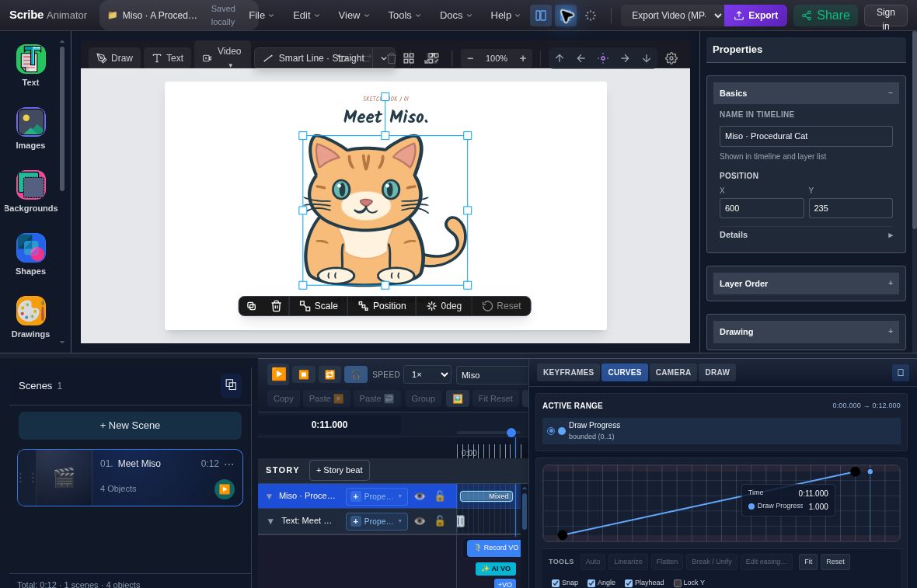The height and width of the screenshot is (588, 917).
Task: Toggle loop playback button
Action: tap(329, 374)
